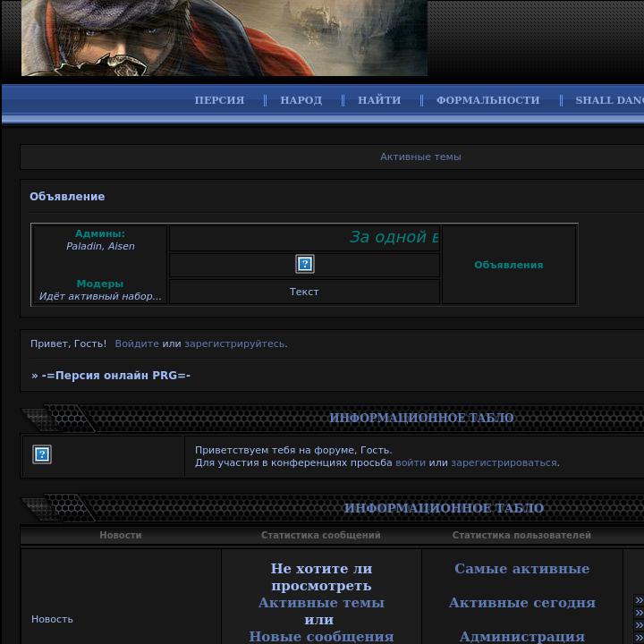Viewport: 644px width, 644px height.
Task: Click the Активные темы link in top bar
Action: point(420,157)
